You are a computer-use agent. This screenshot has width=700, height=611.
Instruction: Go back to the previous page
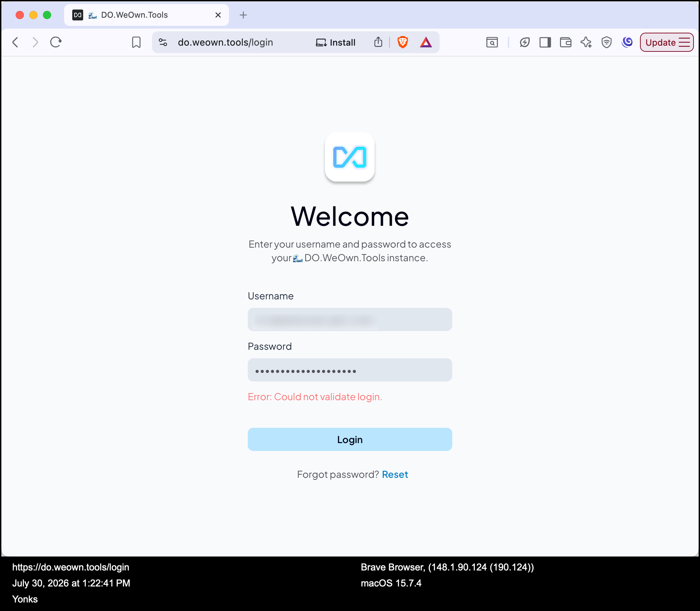point(15,42)
